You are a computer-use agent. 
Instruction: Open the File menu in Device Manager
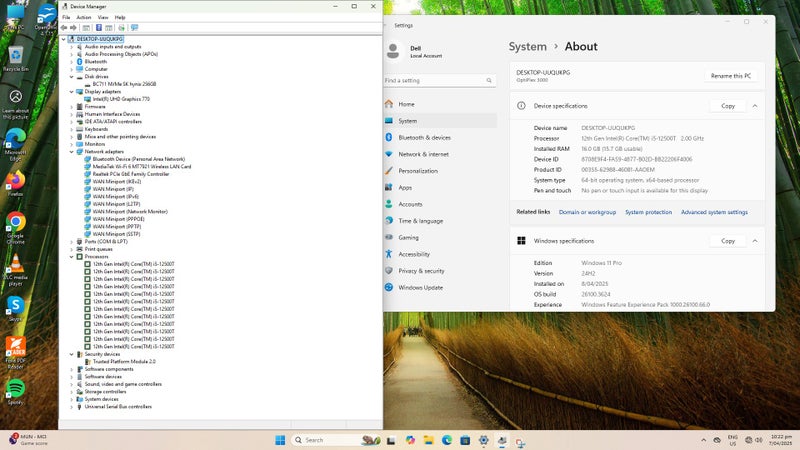tap(66, 17)
